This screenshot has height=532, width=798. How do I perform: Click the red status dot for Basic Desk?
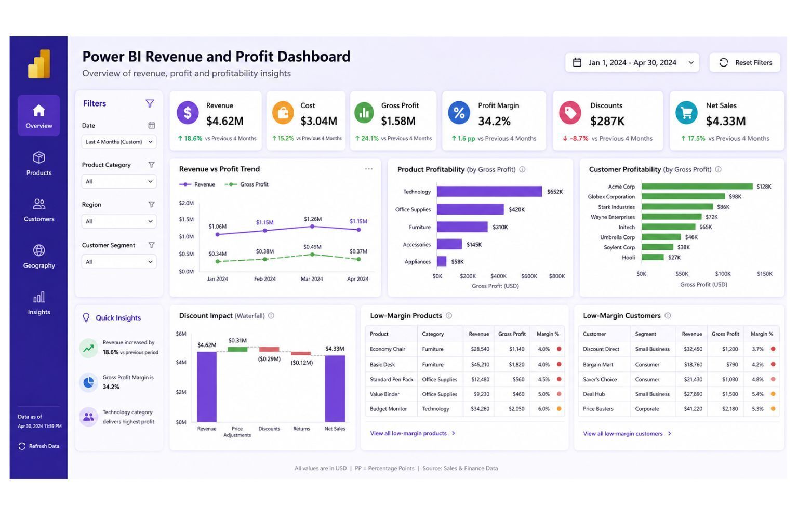(559, 365)
